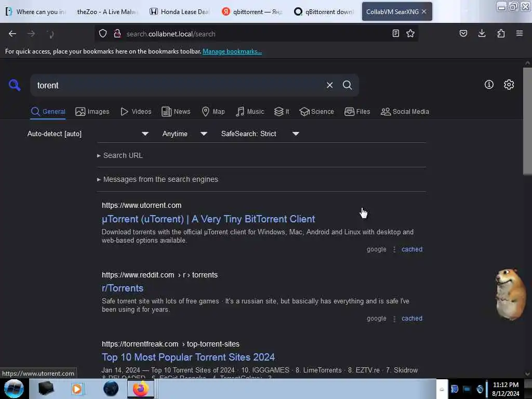Switch to the Music category
The height and width of the screenshot is (399, 532).
point(250,112)
